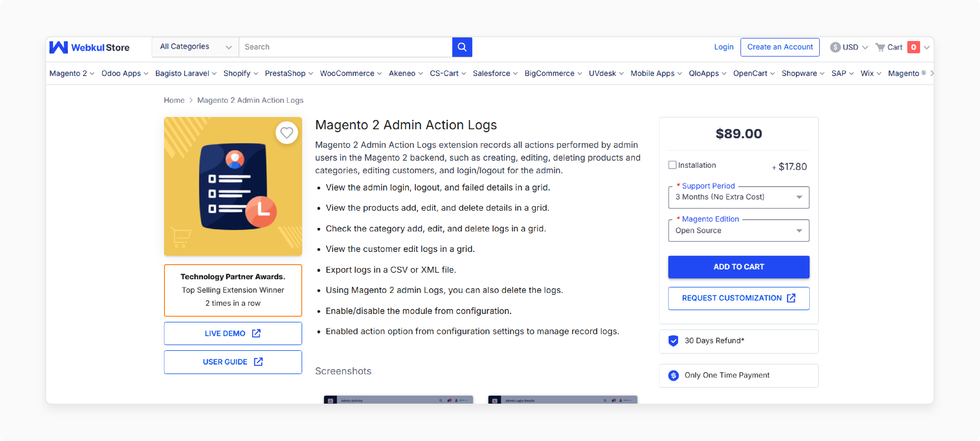The height and width of the screenshot is (441, 980).
Task: Click the USD dollar coin icon
Action: click(835, 47)
